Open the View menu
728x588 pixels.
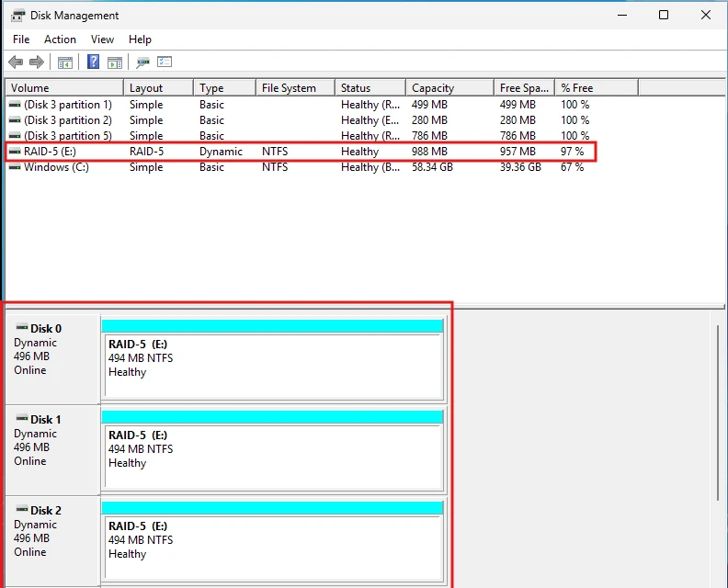pos(102,40)
